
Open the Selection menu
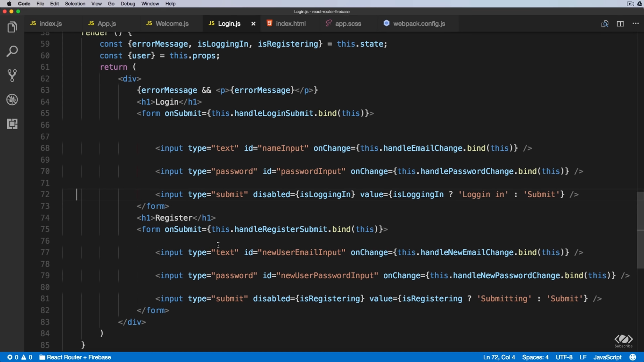tap(75, 4)
